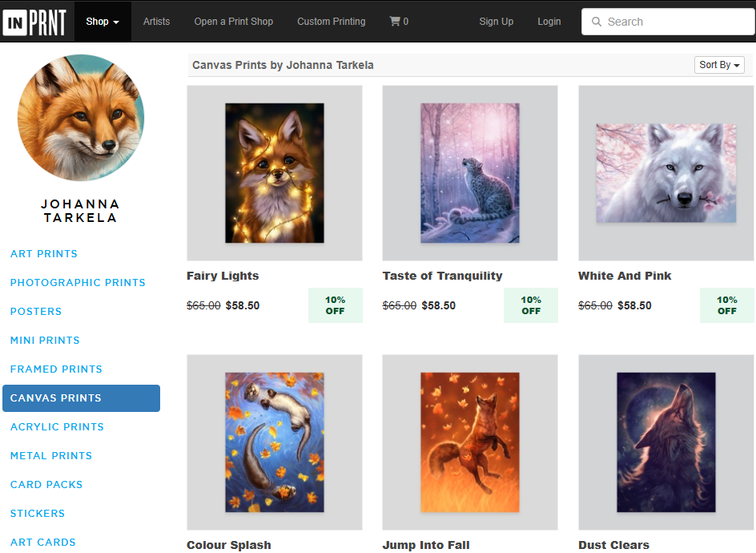Image resolution: width=756 pixels, height=553 pixels.
Task: Go to the Artists page
Action: (156, 22)
